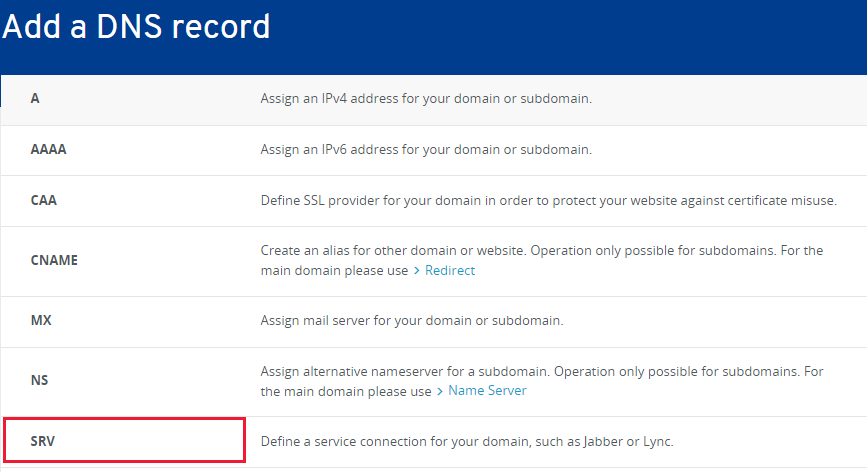Image resolution: width=867 pixels, height=472 pixels.
Task: Click the IPv6 address description text
Action: [426, 149]
